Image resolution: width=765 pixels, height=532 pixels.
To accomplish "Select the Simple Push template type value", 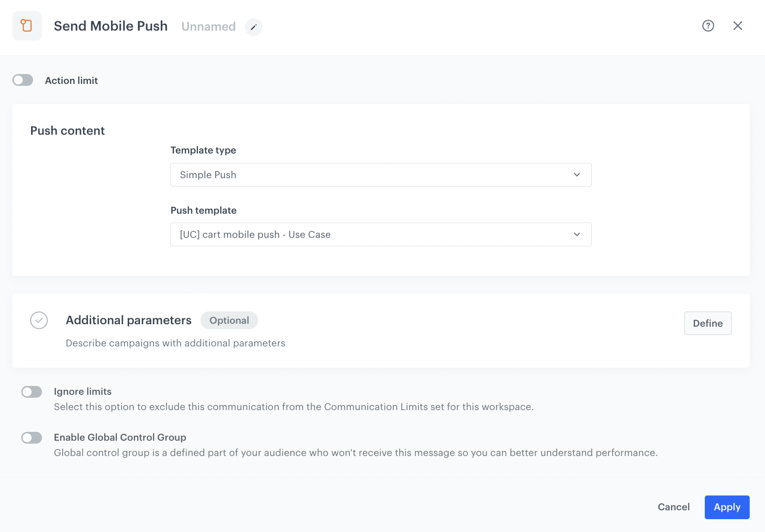I will [208, 175].
